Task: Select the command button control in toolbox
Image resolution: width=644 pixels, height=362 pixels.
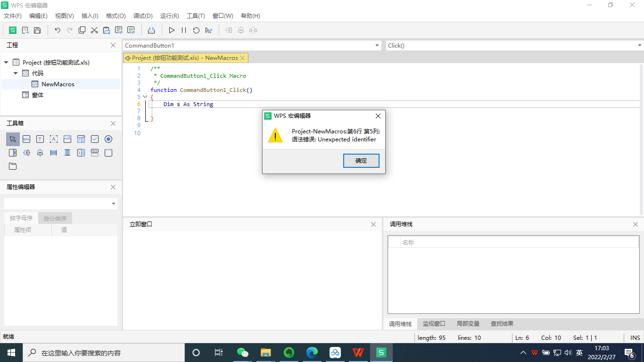Action: click(26, 139)
